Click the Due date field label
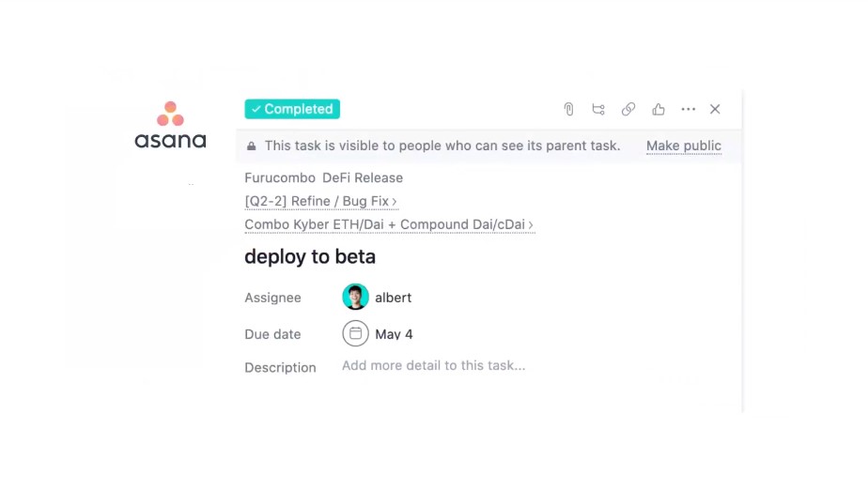Screen dimensions: 868x491 (x=273, y=334)
